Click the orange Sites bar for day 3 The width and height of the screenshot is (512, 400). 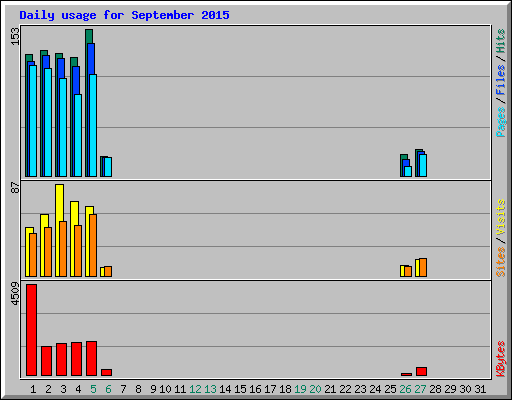tap(63, 249)
